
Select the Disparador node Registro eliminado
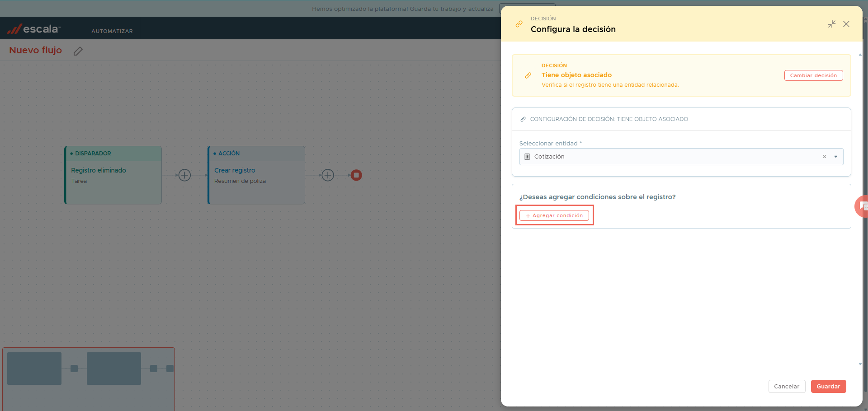113,175
